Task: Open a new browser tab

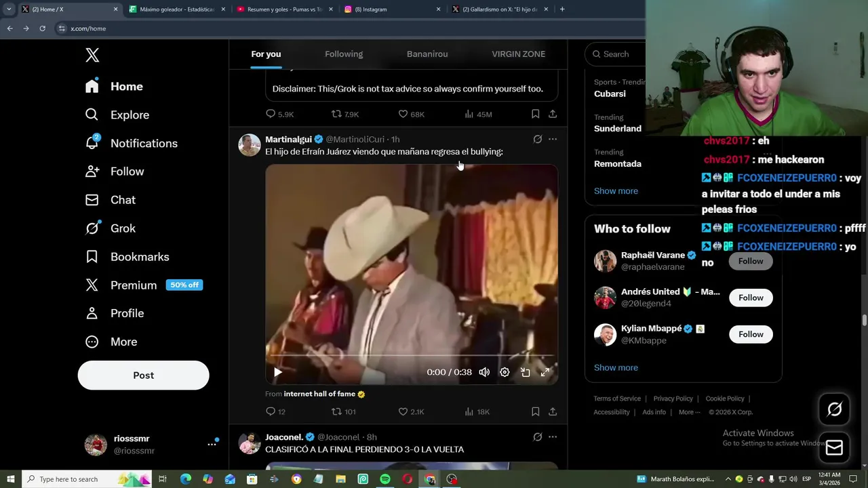Action: (x=562, y=9)
